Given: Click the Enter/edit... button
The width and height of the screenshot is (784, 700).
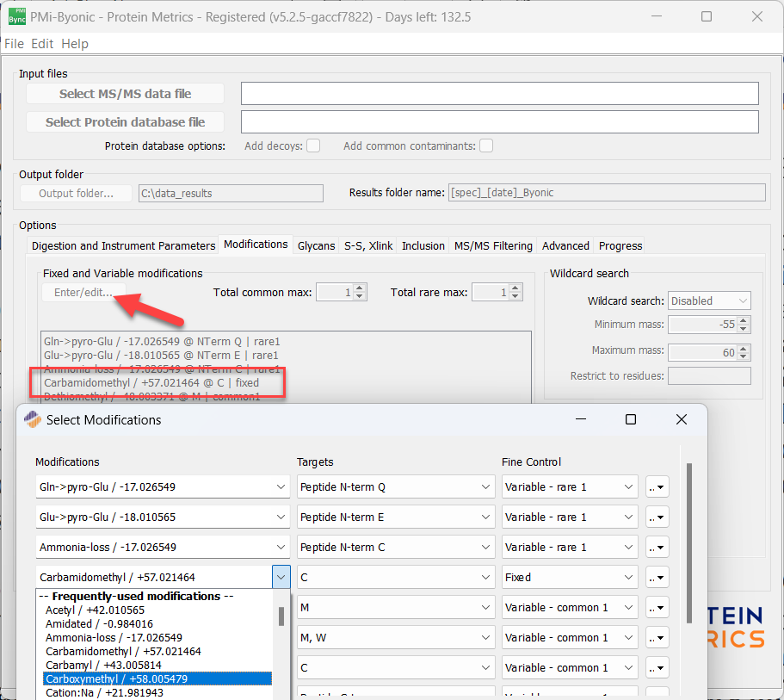Looking at the screenshot, I should (83, 292).
